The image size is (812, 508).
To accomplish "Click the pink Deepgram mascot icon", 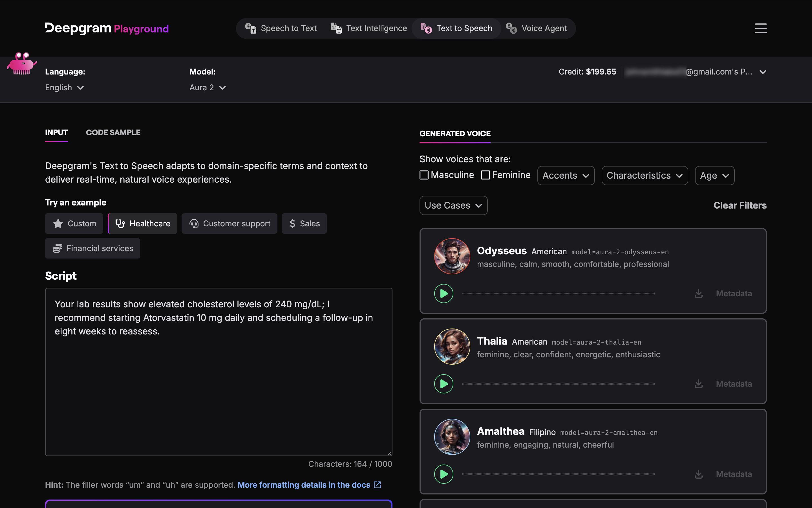I will 22,63.
